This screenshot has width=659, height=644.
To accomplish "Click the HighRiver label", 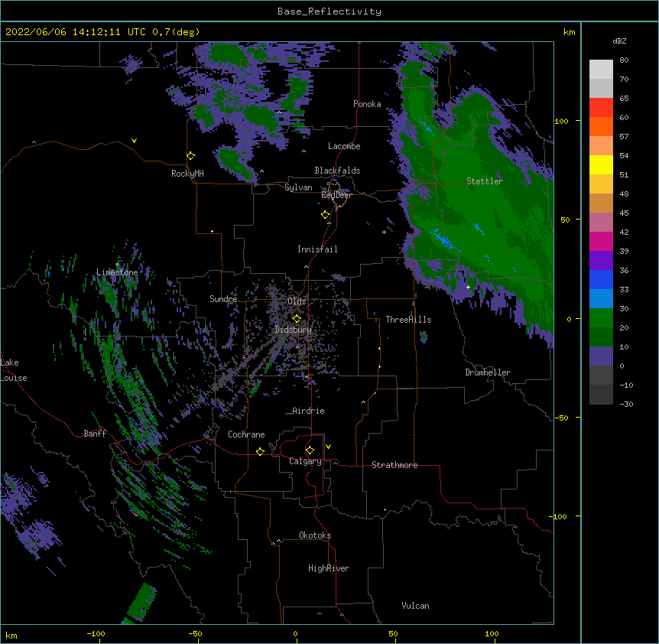I will [x=329, y=568].
